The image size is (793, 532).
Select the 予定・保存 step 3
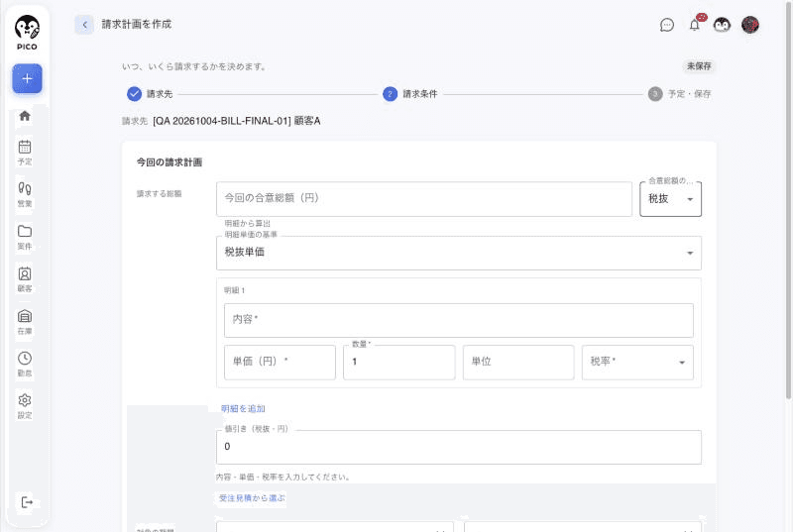(x=680, y=94)
